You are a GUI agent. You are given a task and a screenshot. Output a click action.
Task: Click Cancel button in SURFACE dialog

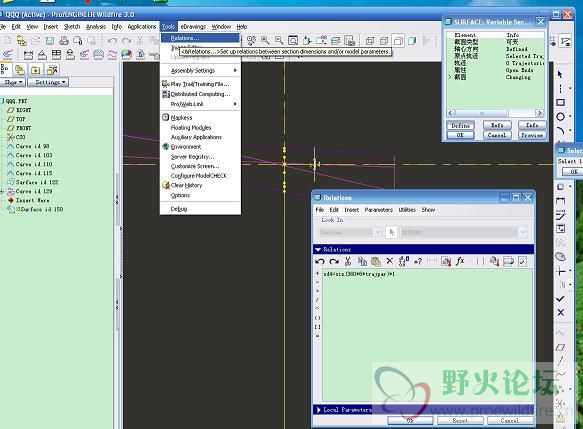(x=497, y=135)
